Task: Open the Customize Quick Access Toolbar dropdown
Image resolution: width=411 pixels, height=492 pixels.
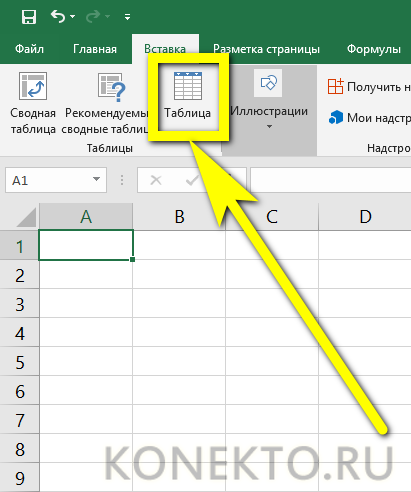Action: 127,17
